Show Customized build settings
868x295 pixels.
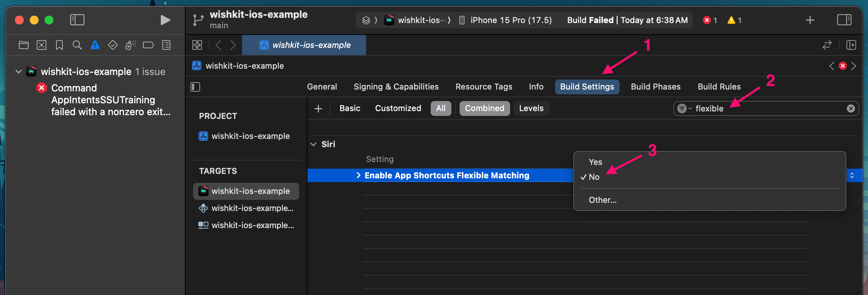click(398, 108)
